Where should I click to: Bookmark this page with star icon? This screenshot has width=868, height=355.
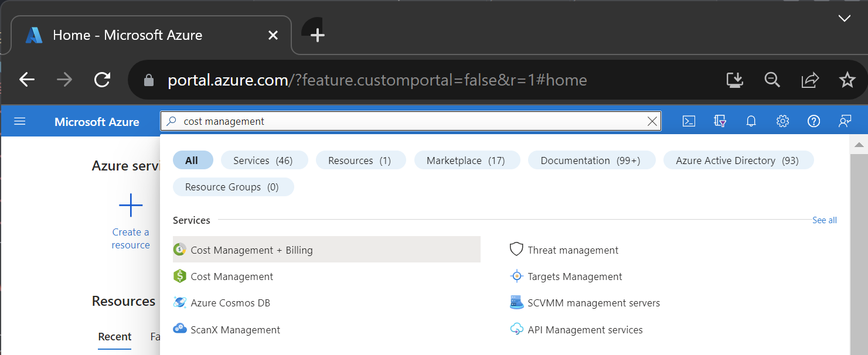(x=847, y=80)
